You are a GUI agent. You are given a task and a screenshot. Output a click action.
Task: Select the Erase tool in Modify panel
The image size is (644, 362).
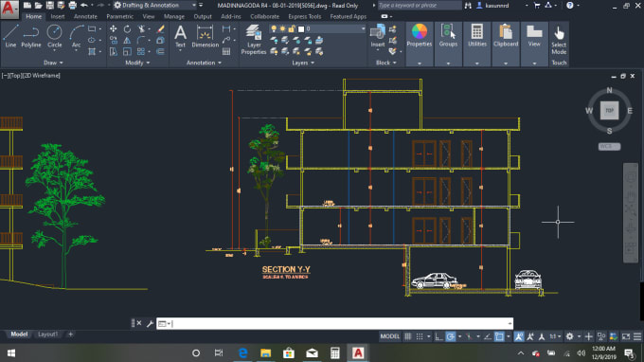pos(161,29)
